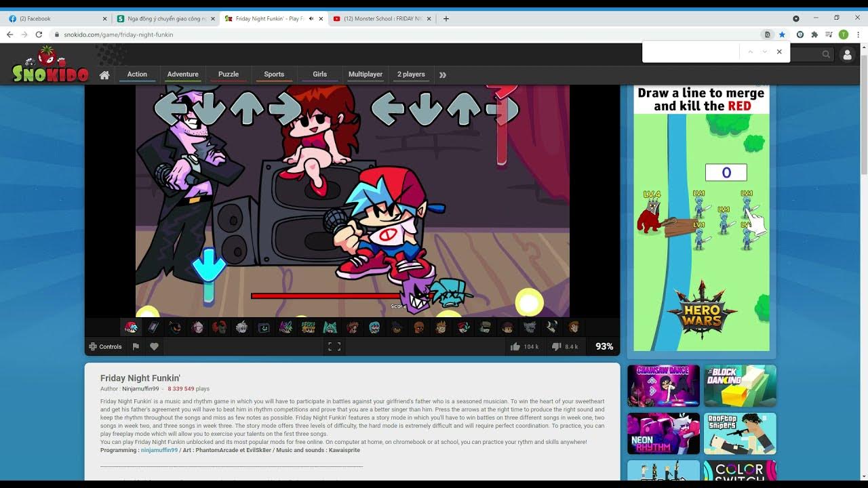Open game Controls panel
Viewport: 868px width, 488px height.
(106, 346)
